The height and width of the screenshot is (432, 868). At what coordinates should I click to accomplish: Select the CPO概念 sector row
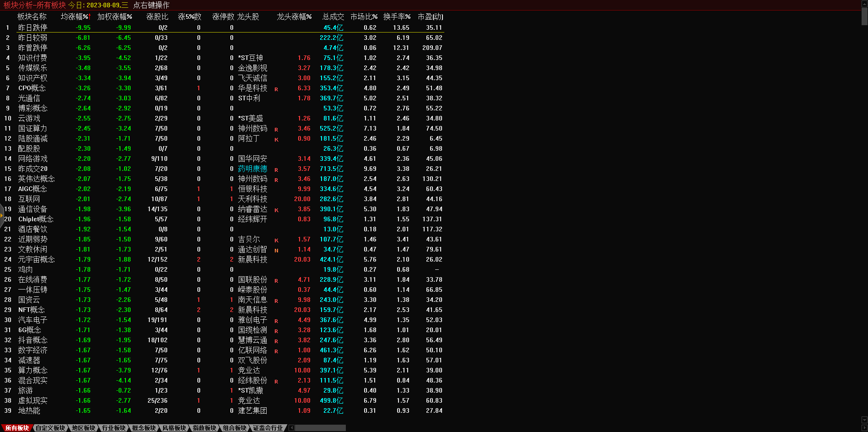(x=32, y=88)
